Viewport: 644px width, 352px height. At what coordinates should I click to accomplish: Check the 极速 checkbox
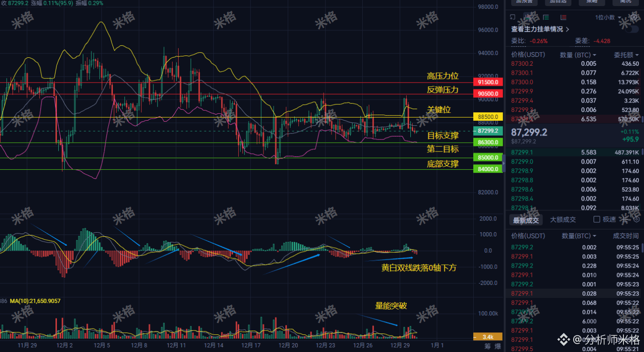(596, 219)
